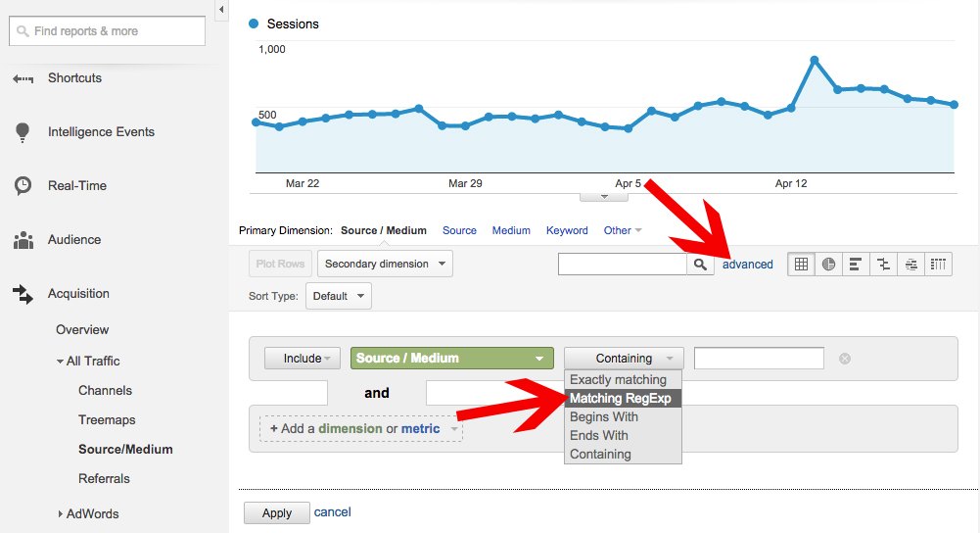Select the comparison view icon
Screen dimensions: 980x533
(x=884, y=264)
